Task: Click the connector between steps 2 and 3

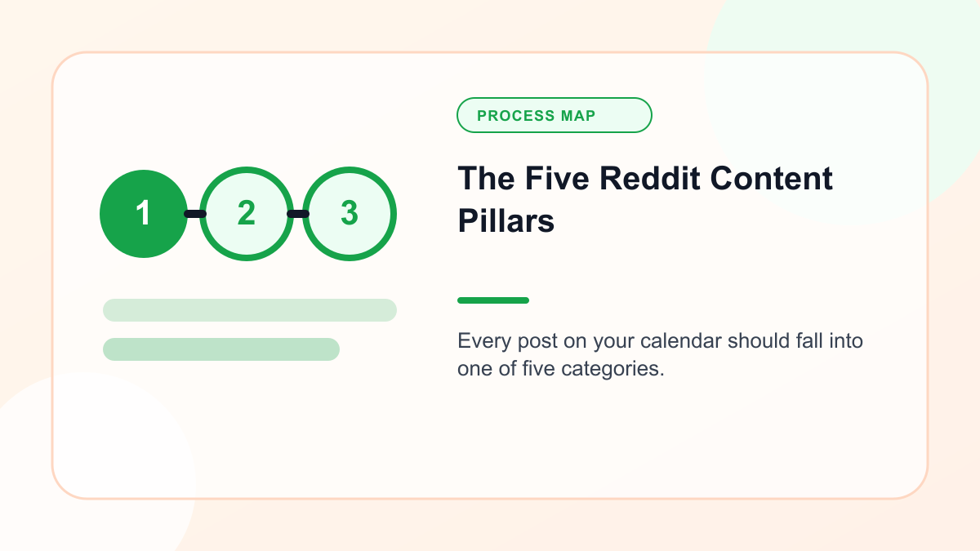Action: (x=298, y=214)
